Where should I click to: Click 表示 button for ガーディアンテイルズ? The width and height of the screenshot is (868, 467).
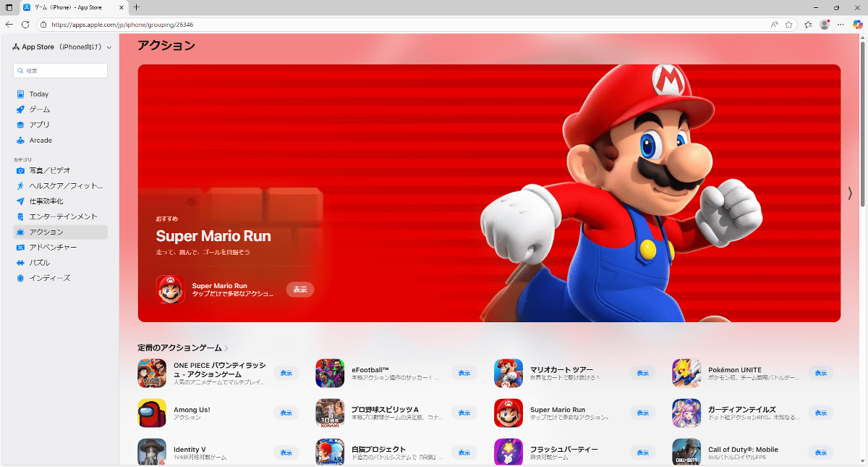click(820, 413)
